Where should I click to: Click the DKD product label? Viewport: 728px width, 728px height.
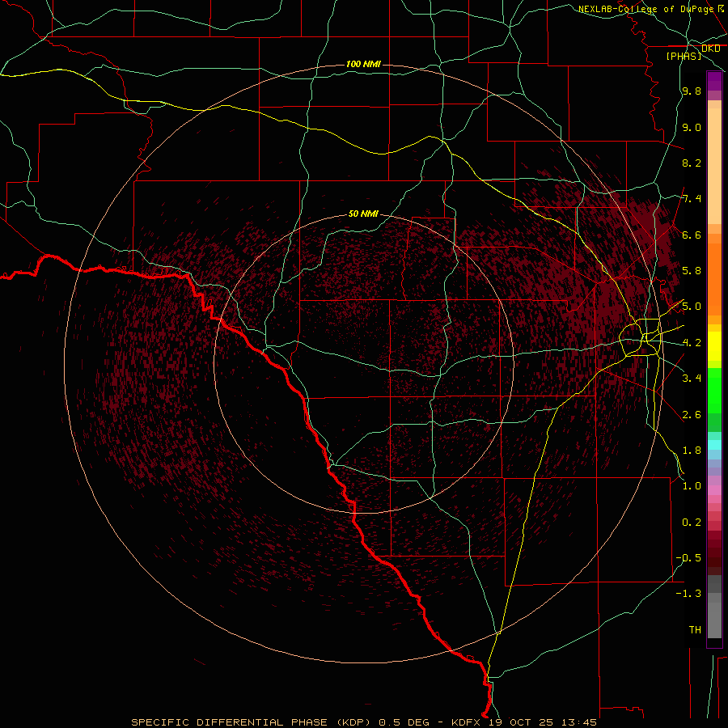(710, 49)
